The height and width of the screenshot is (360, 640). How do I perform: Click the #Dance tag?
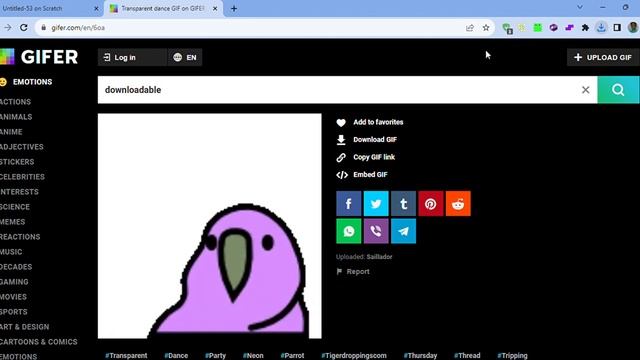click(x=176, y=356)
